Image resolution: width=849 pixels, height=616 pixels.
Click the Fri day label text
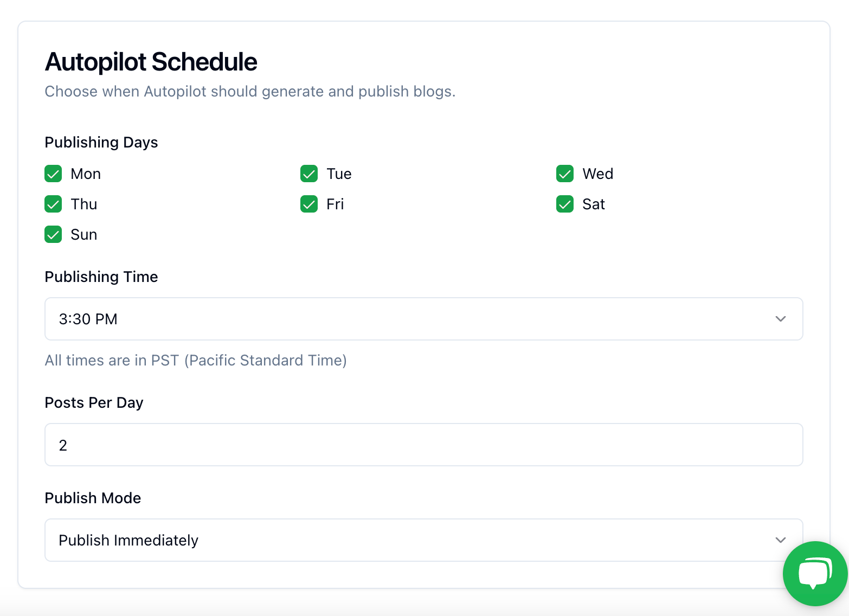coord(335,204)
